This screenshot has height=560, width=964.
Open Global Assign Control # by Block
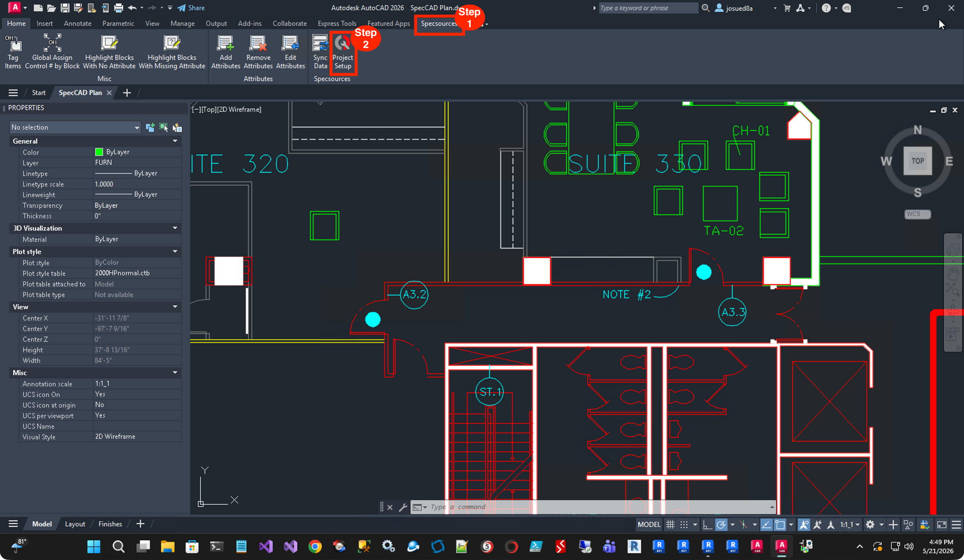click(52, 51)
